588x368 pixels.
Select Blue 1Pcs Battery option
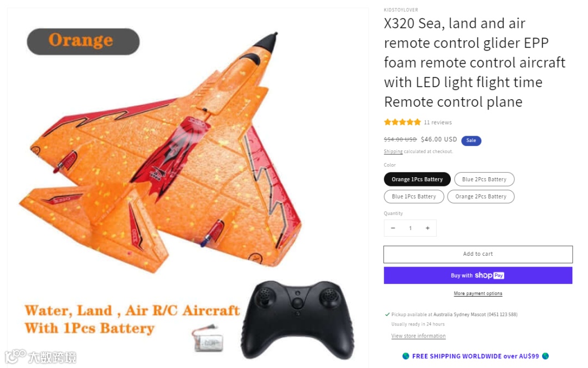tap(414, 196)
